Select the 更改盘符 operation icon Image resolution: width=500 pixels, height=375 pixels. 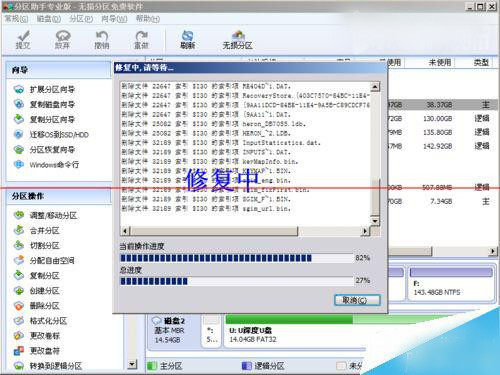19,351
